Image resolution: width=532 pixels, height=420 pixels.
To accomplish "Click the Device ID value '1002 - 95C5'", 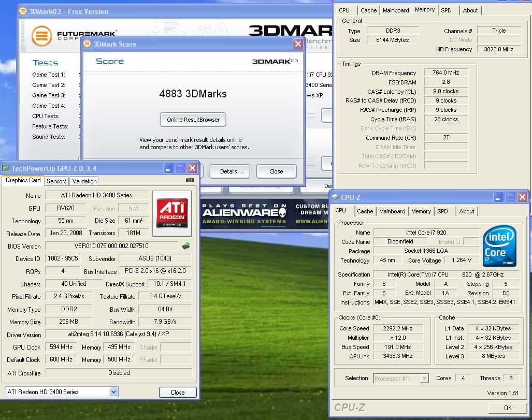I will point(63,258).
